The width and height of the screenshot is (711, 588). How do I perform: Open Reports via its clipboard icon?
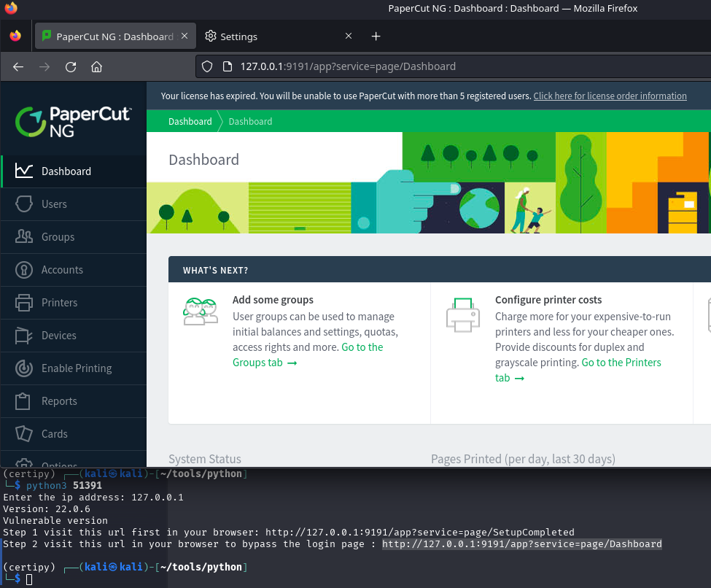pos(23,401)
